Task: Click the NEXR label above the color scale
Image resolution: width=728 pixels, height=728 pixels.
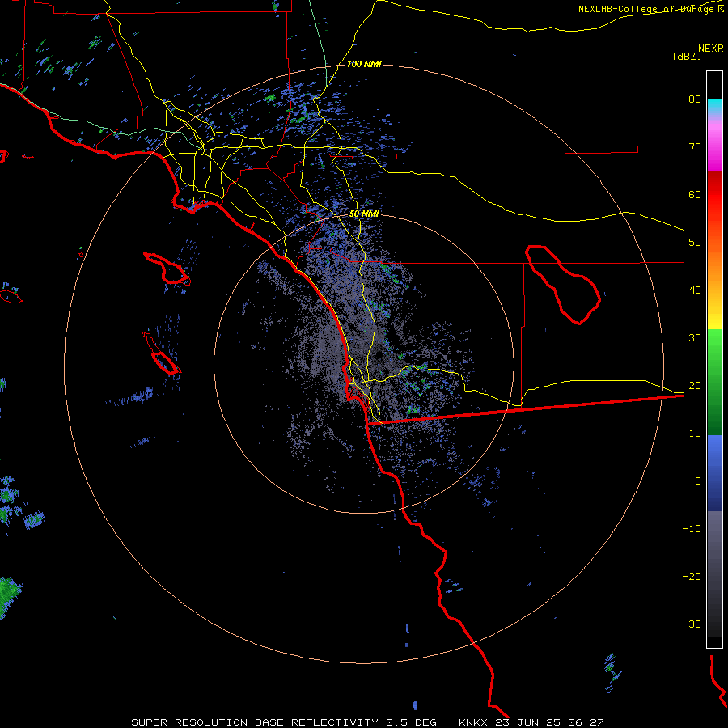Action: click(711, 49)
